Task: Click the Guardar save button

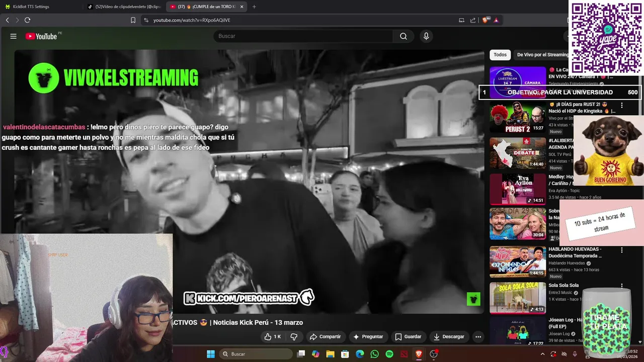Action: pyautogui.click(x=408, y=336)
